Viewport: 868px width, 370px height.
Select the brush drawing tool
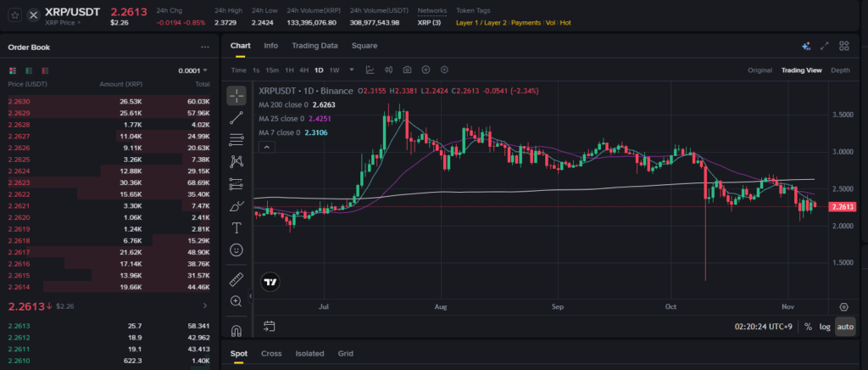click(236, 205)
